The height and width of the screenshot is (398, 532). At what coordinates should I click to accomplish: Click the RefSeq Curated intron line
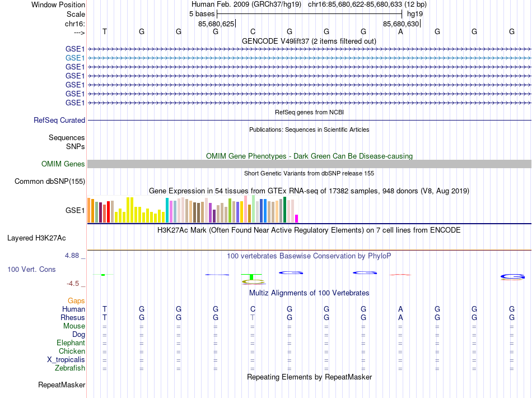pos(309,120)
